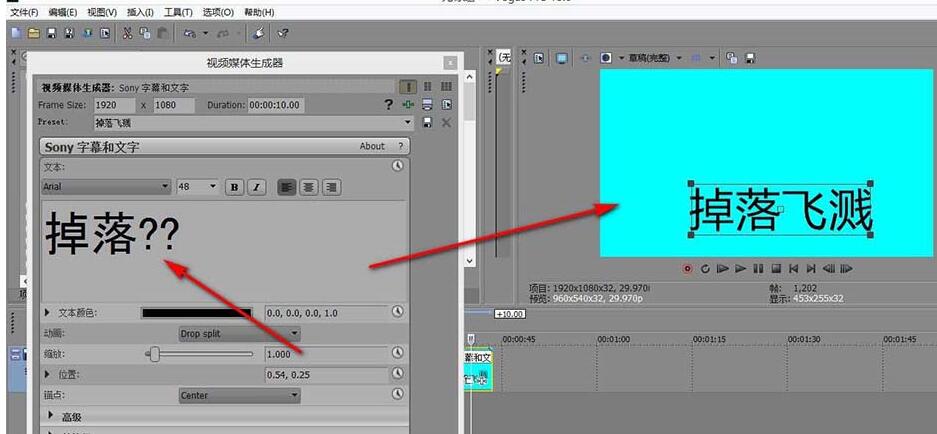Click the media properties icon in generator dialog
Viewport: 937px width, 434px height.
pos(446,105)
